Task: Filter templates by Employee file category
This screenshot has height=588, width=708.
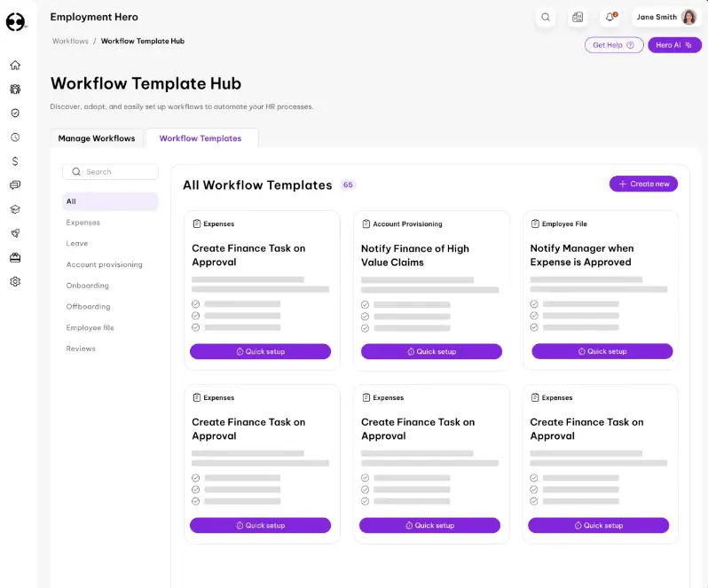Action: pos(90,327)
